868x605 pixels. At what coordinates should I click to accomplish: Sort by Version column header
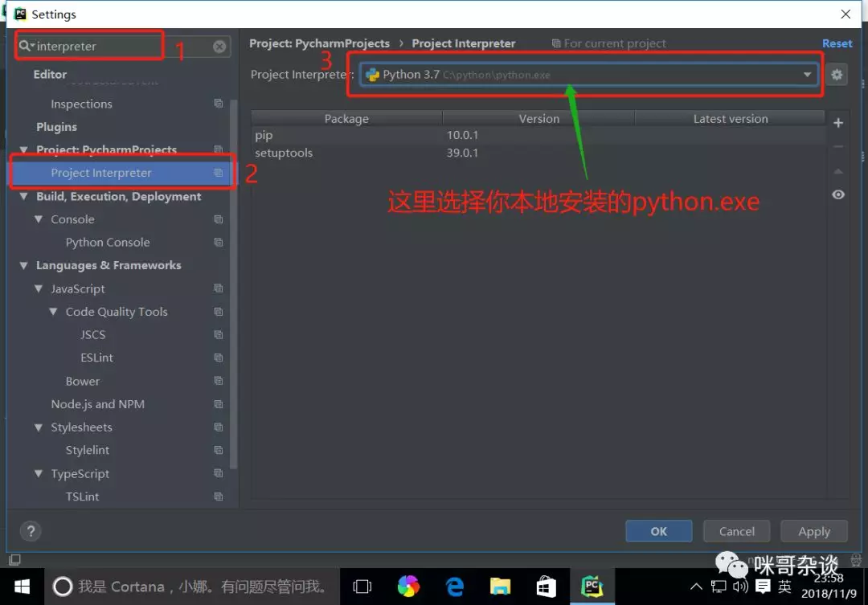tap(538, 118)
